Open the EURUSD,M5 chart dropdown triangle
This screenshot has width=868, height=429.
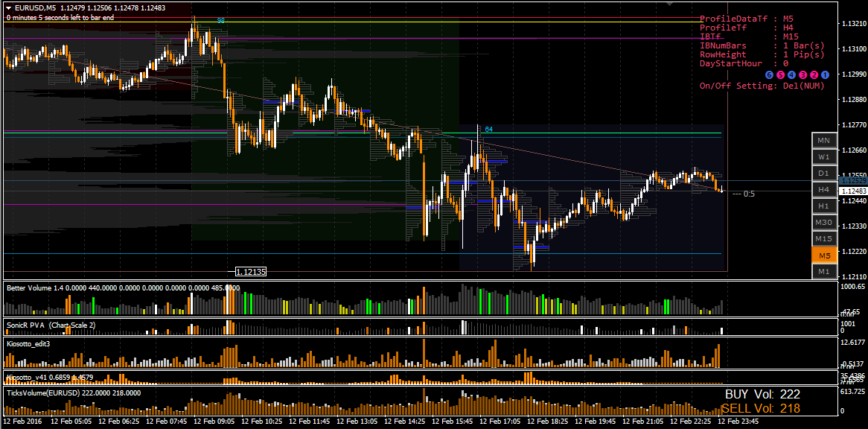click(x=8, y=7)
